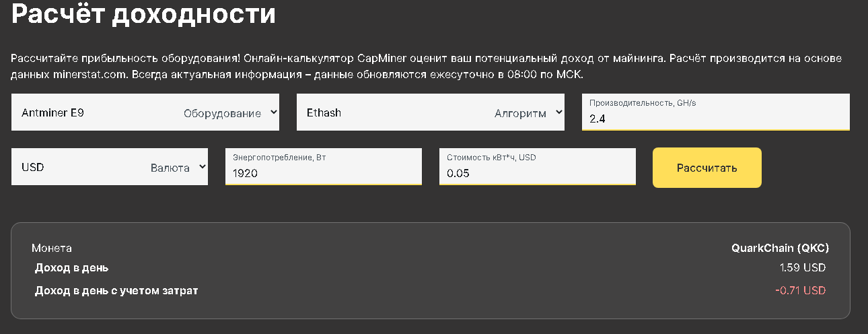
Task: Focus the Производительность, GH/s input field
Action: point(715,119)
